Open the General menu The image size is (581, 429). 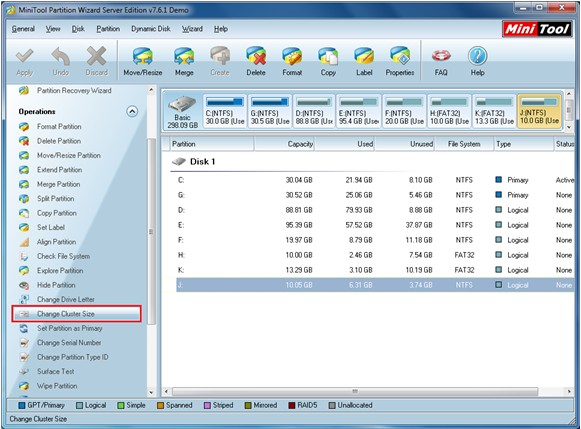pos(23,29)
